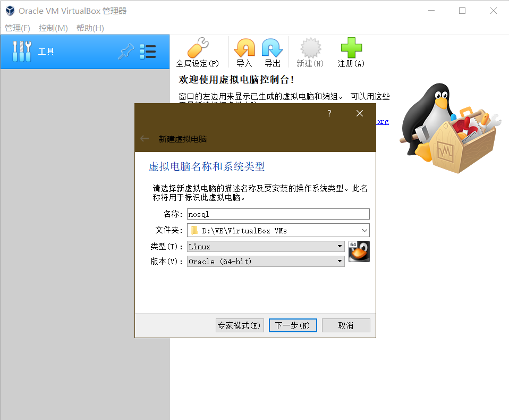Minimize the VirtualBox Manager window
The height and width of the screenshot is (420, 509).
point(431,11)
